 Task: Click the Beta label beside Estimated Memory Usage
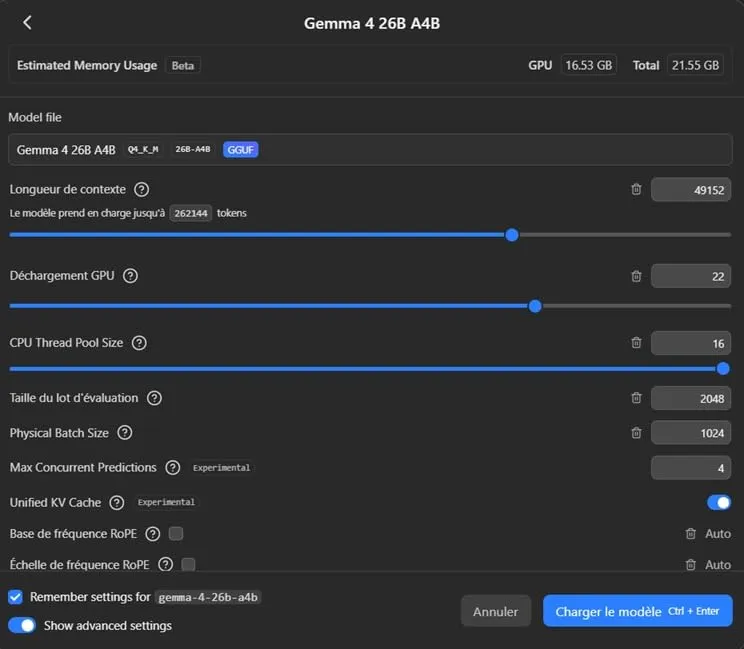183,65
